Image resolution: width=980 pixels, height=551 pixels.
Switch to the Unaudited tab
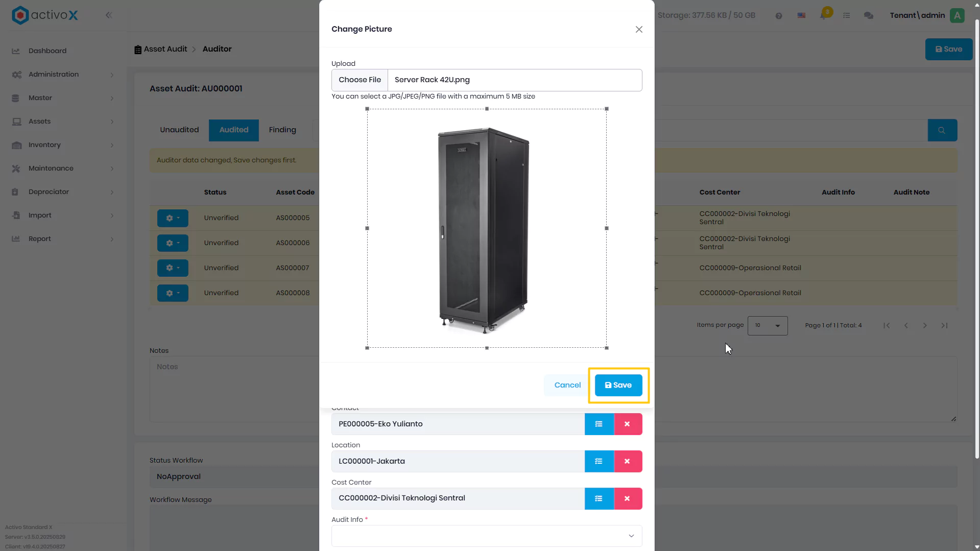point(179,130)
